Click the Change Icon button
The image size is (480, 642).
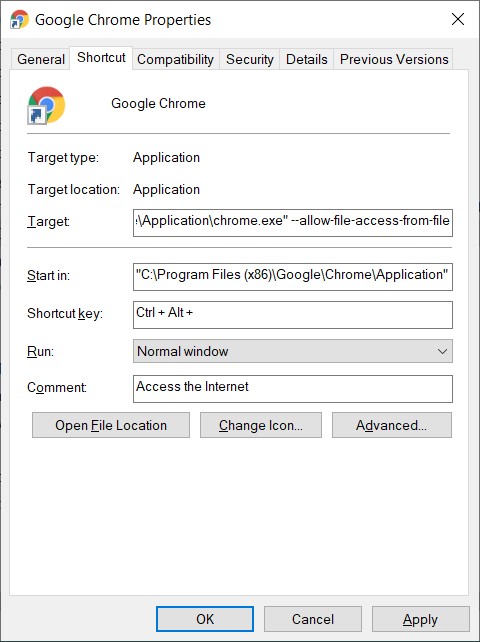(260, 425)
